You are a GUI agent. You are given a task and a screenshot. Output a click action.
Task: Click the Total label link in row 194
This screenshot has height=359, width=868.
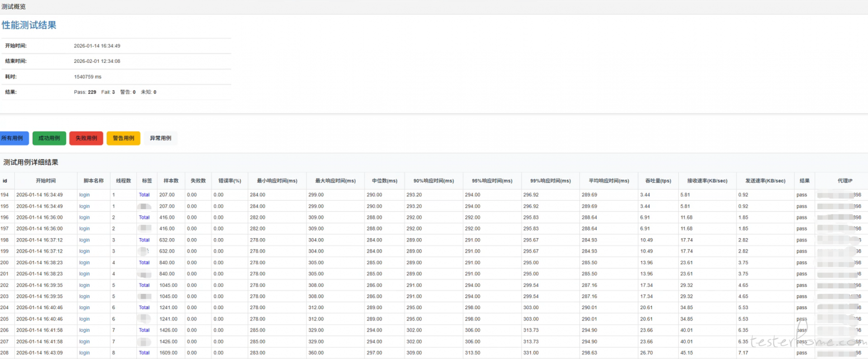coord(144,195)
